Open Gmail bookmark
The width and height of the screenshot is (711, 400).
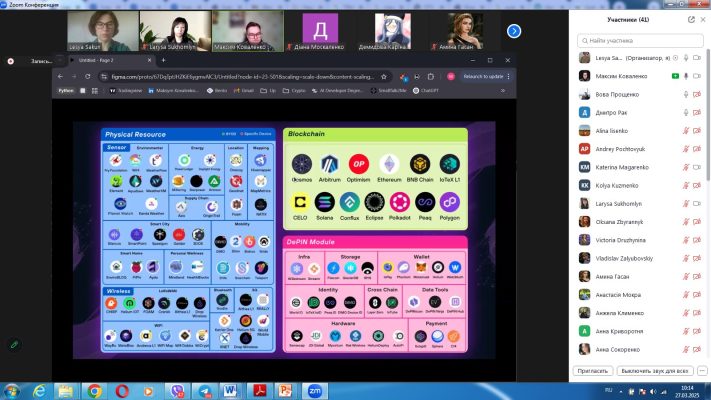pos(243,91)
